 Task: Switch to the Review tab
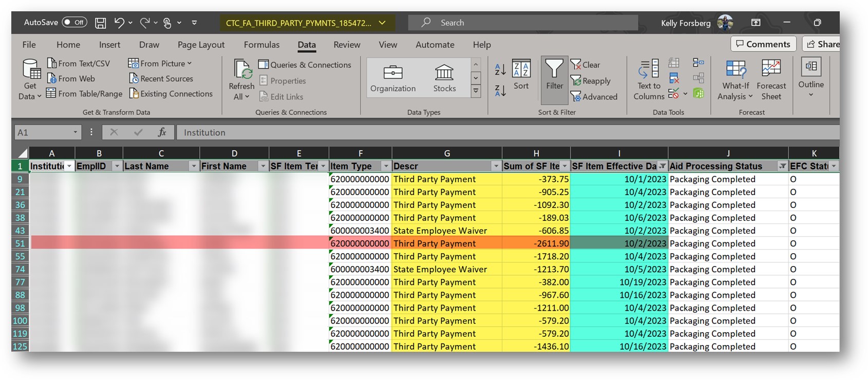coord(347,45)
